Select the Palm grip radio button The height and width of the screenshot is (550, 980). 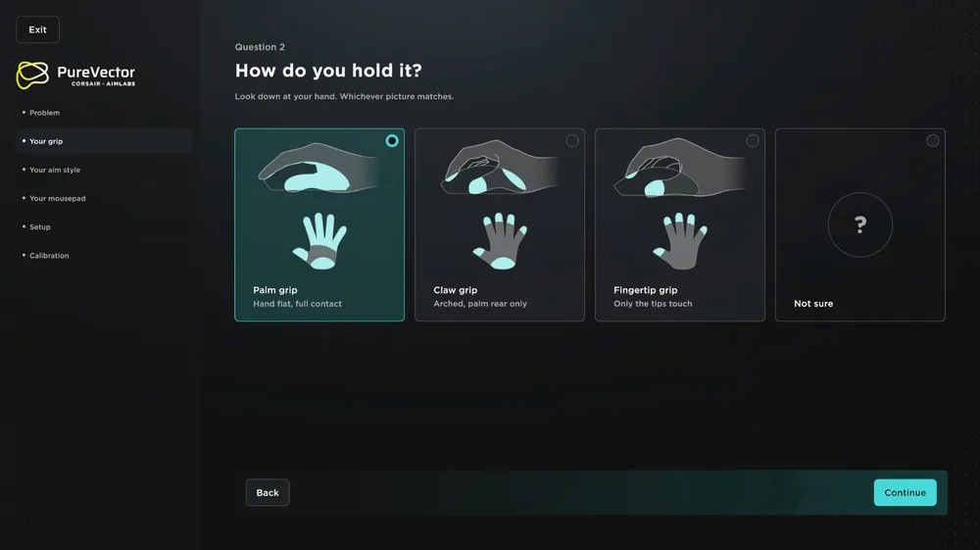coord(392,140)
